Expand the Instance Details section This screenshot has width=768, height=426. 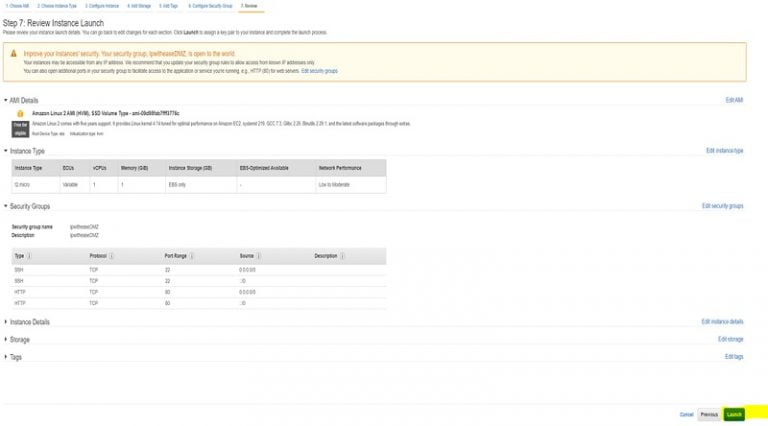[x=6, y=322]
